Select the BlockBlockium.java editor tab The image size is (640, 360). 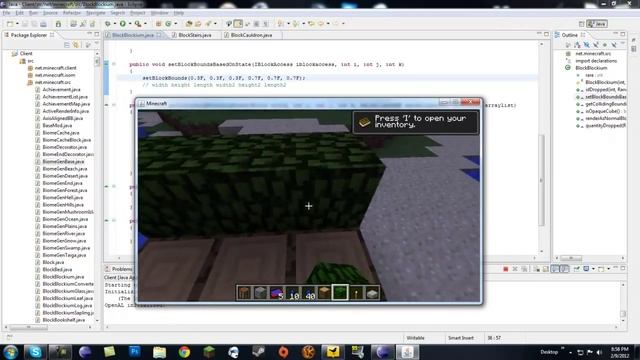(x=133, y=35)
